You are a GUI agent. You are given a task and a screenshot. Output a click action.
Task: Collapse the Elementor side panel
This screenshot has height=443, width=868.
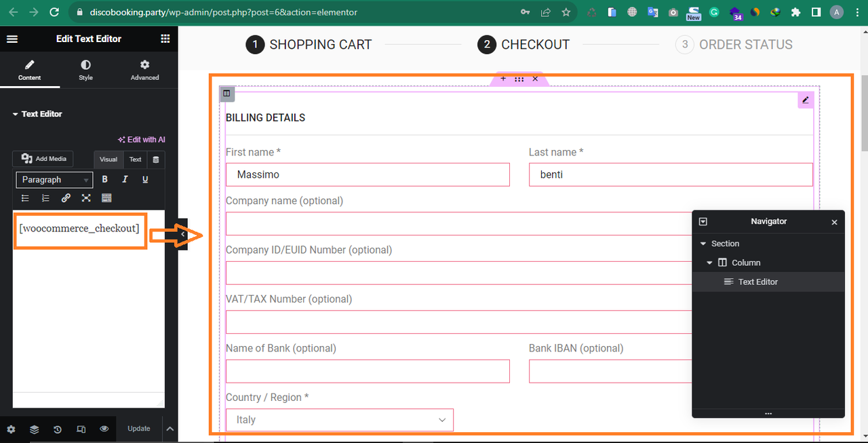[182, 234]
